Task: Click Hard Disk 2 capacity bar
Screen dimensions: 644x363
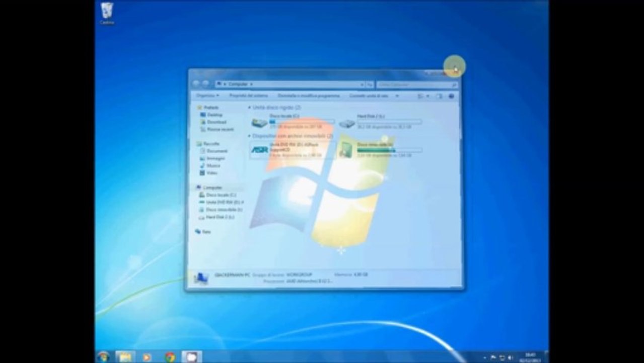Action: coord(389,122)
